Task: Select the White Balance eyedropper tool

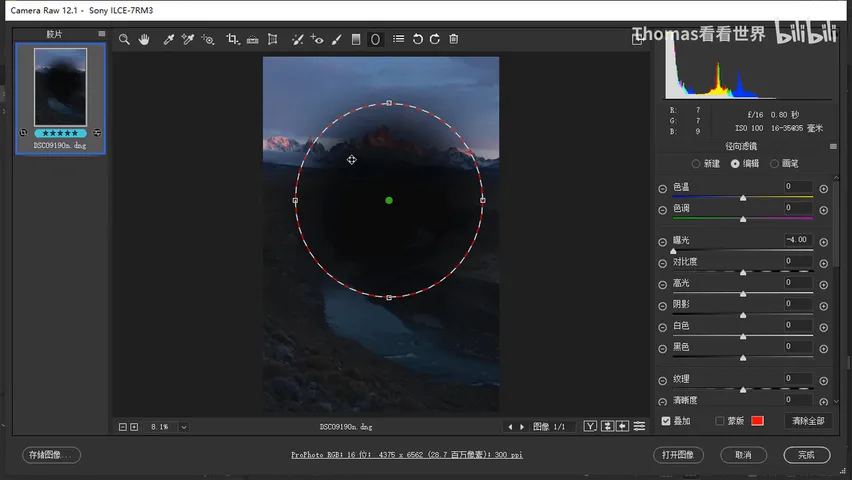Action: 168,39
